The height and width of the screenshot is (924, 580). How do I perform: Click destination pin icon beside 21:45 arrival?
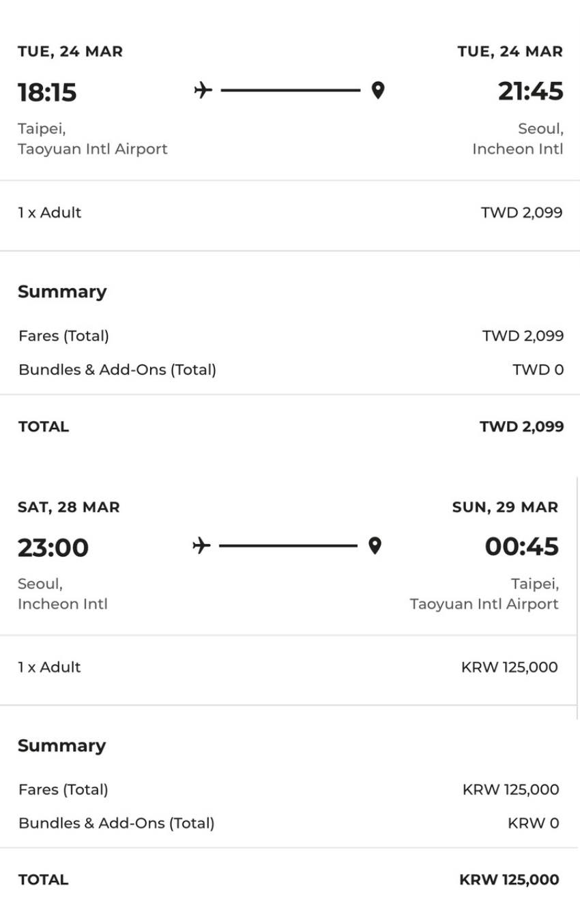(x=378, y=90)
